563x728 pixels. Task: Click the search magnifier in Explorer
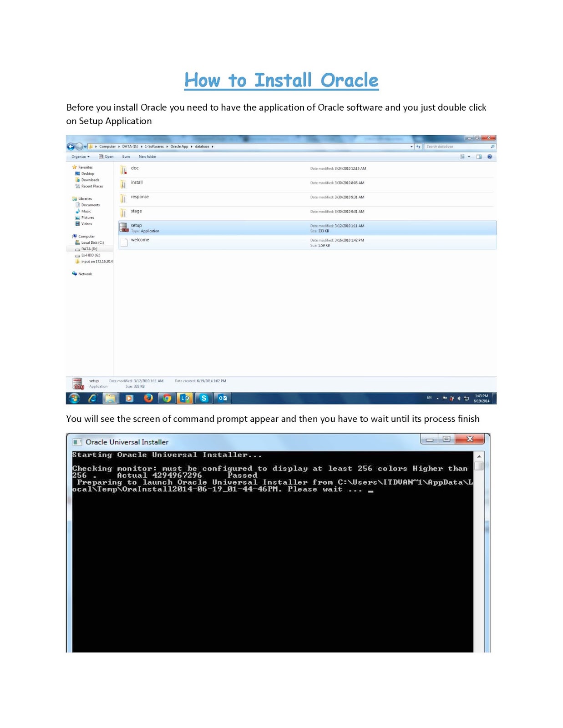click(x=492, y=147)
